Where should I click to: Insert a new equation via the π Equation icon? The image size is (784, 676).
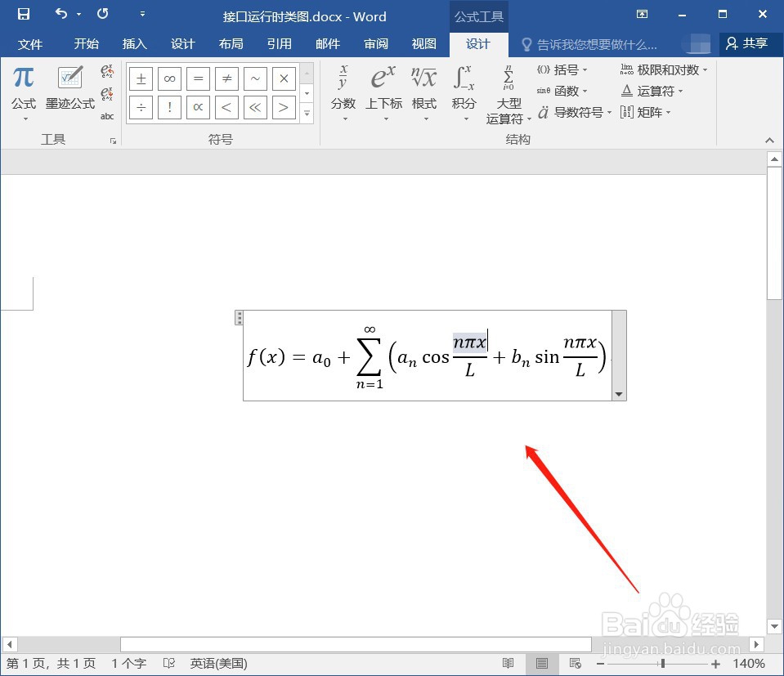coord(24,78)
